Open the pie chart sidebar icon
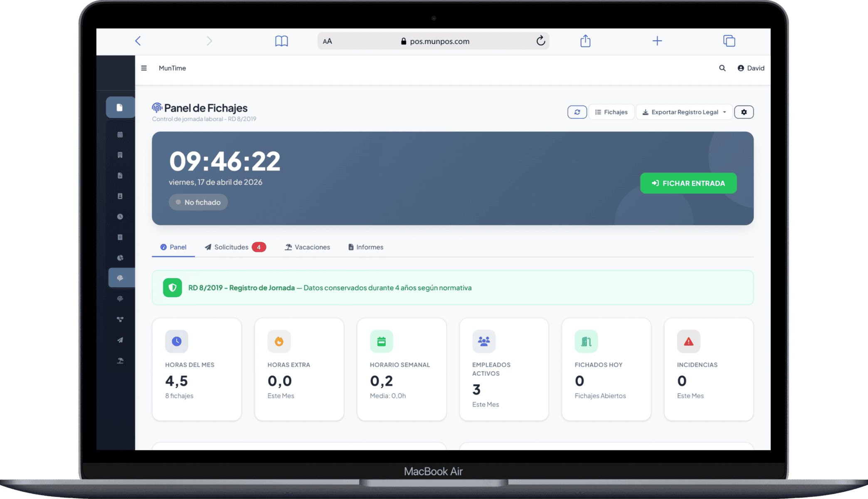 coord(120,258)
